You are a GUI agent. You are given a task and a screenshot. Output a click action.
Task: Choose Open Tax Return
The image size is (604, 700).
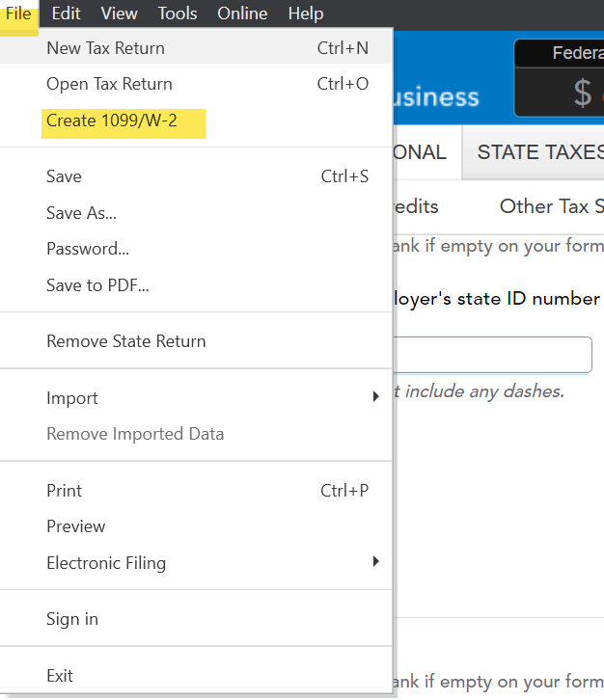[109, 84]
